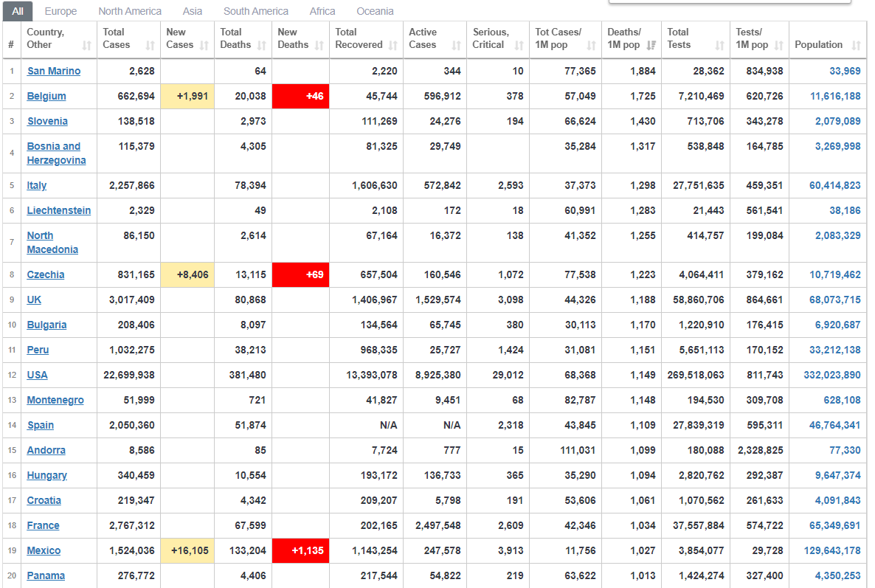The height and width of the screenshot is (588, 875).
Task: Click Panama total tests 1,424,274
Action: [x=702, y=575]
